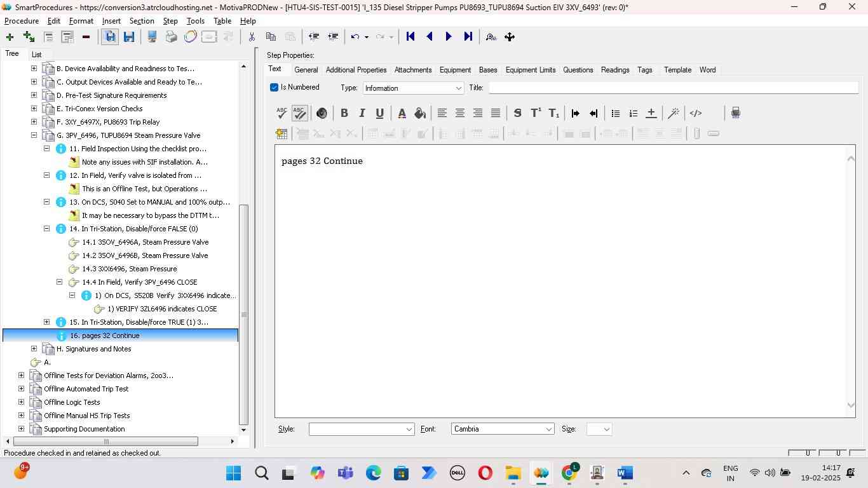Open the paint bucket fill color
Viewport: 868px width, 488px height.
[419, 113]
